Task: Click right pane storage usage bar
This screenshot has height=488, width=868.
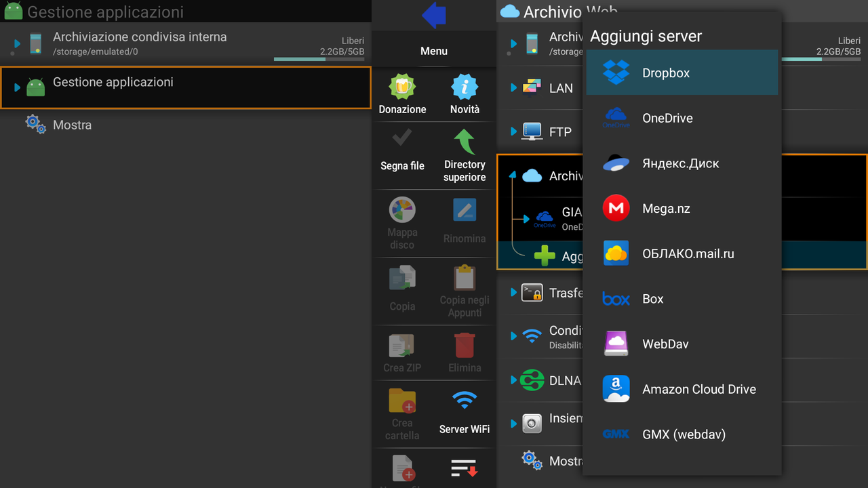Action: 821,59
